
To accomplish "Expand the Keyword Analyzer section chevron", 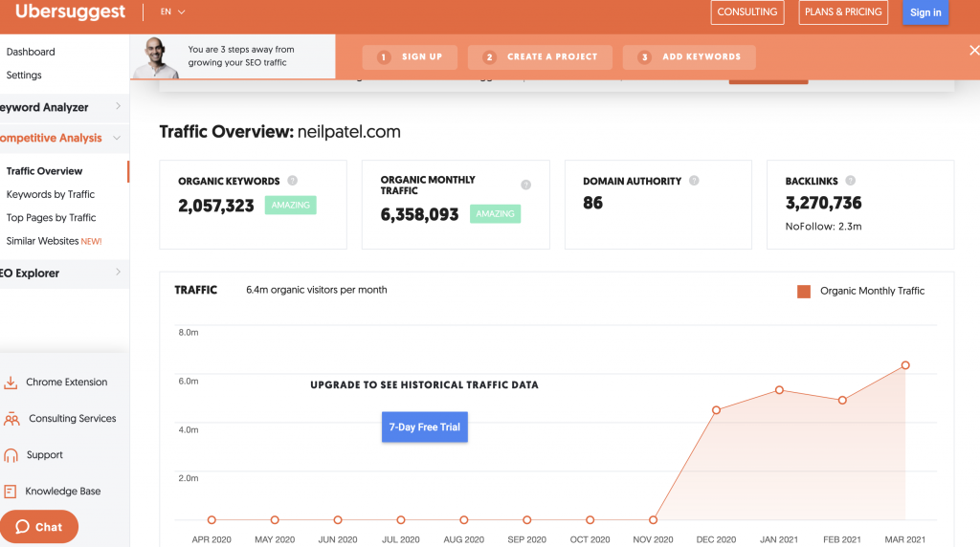I will (x=118, y=106).
